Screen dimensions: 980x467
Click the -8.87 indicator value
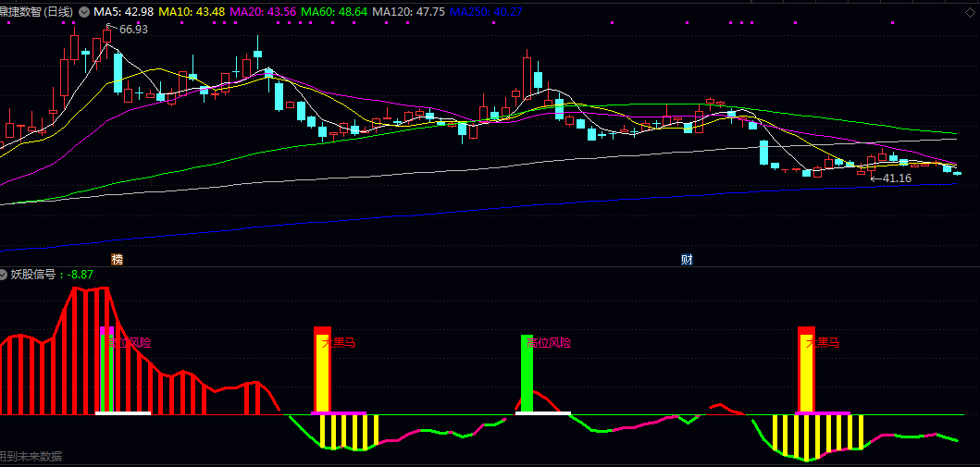click(x=80, y=275)
